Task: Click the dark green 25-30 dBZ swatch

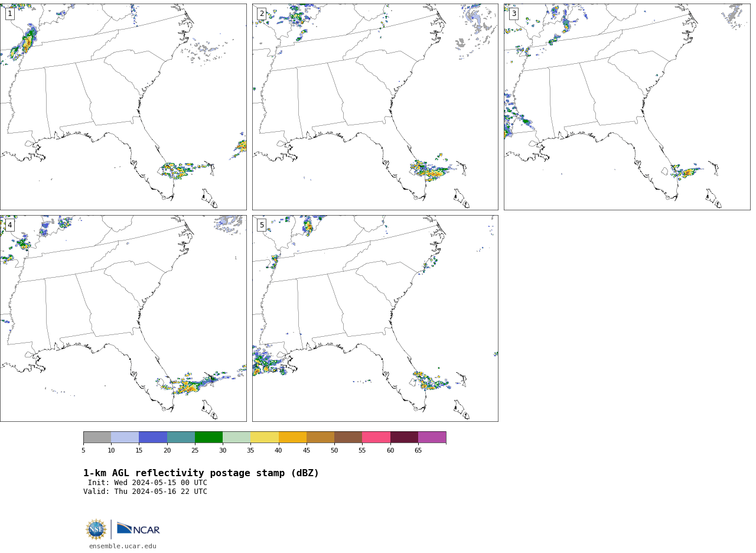Action: pos(209,437)
